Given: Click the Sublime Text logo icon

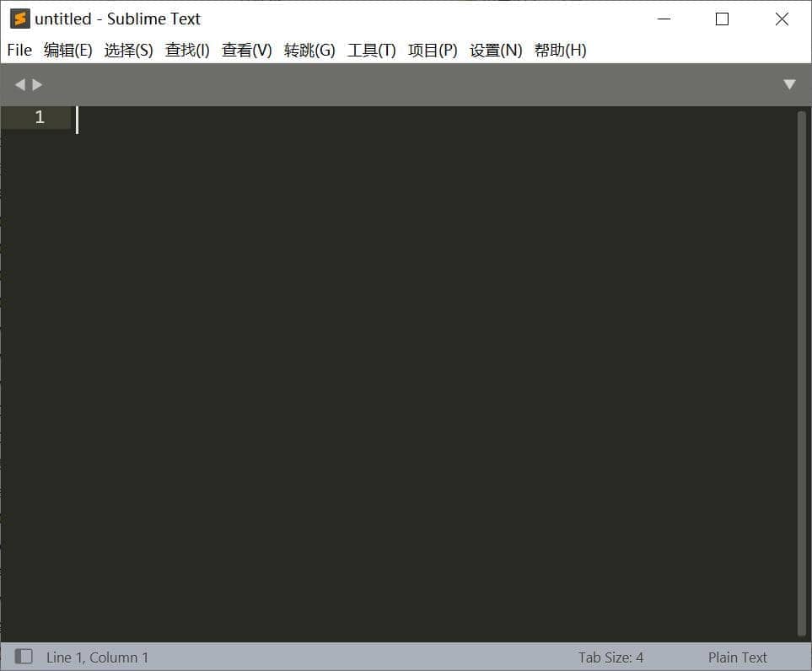Looking at the screenshot, I should click(17, 18).
